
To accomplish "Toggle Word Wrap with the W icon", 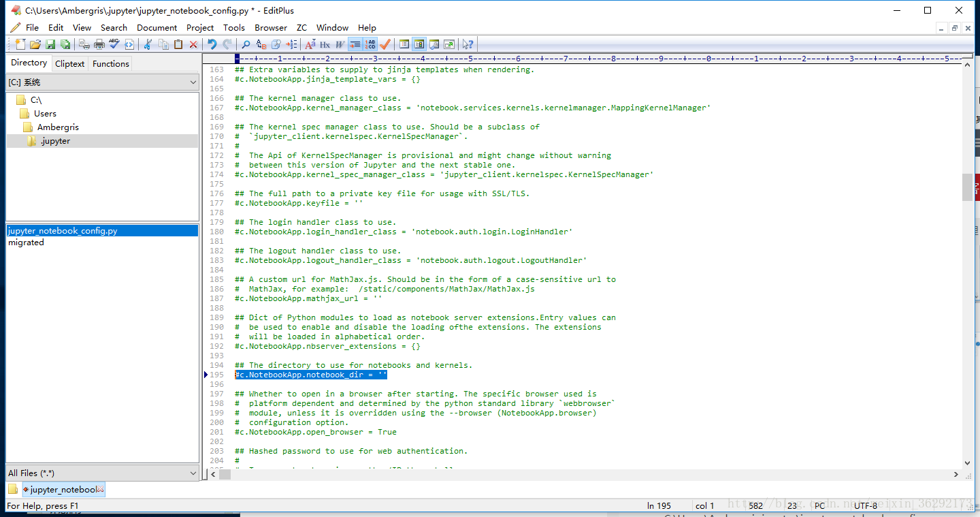I will point(340,44).
